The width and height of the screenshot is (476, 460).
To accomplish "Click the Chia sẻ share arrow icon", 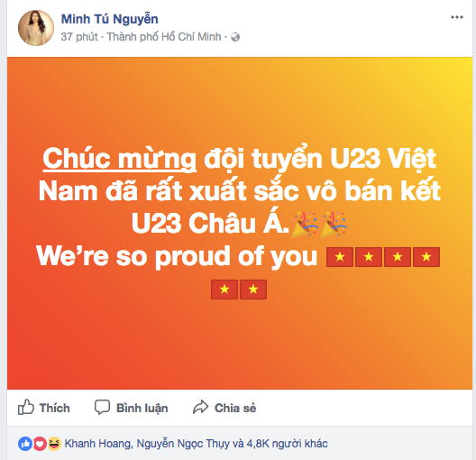I will pyautogui.click(x=201, y=408).
